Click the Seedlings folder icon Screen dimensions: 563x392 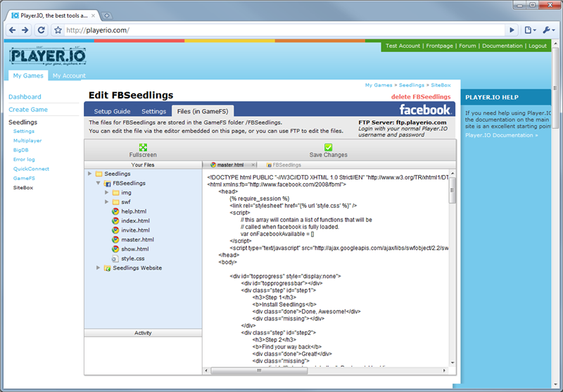99,174
